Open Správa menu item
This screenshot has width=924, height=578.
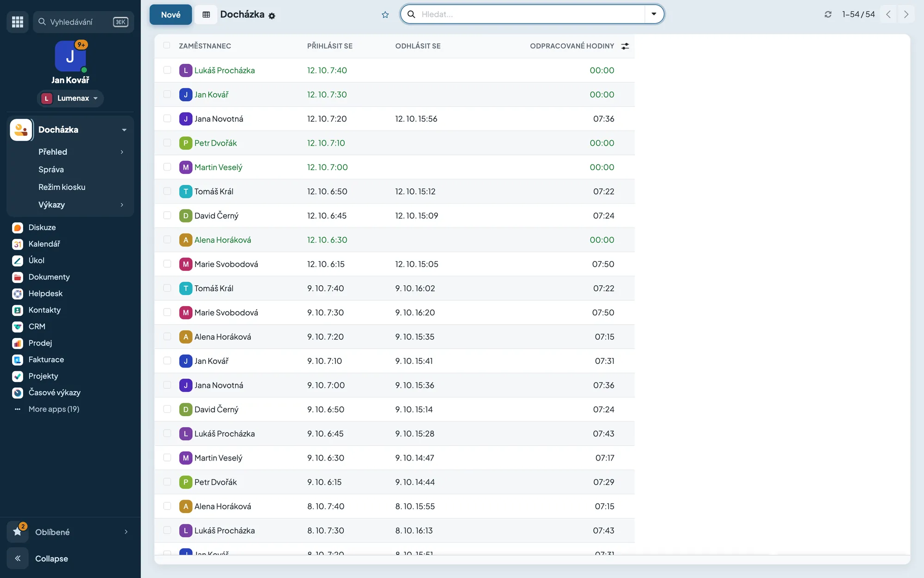point(51,170)
